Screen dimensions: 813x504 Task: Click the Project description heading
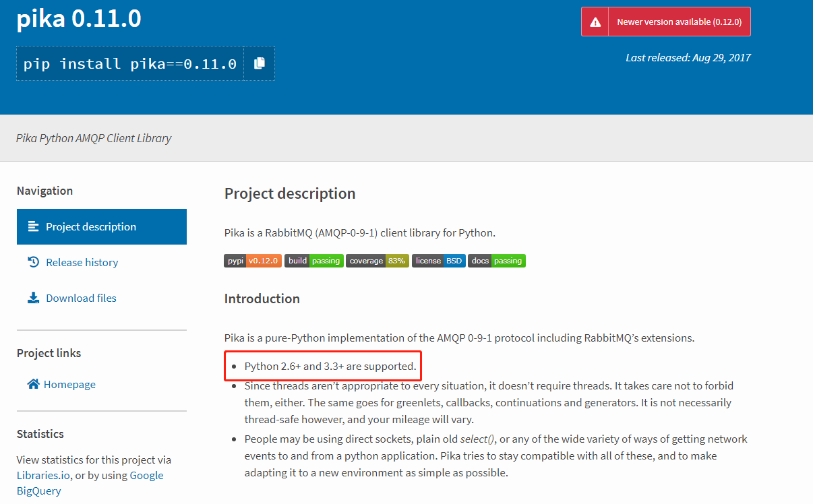point(290,193)
